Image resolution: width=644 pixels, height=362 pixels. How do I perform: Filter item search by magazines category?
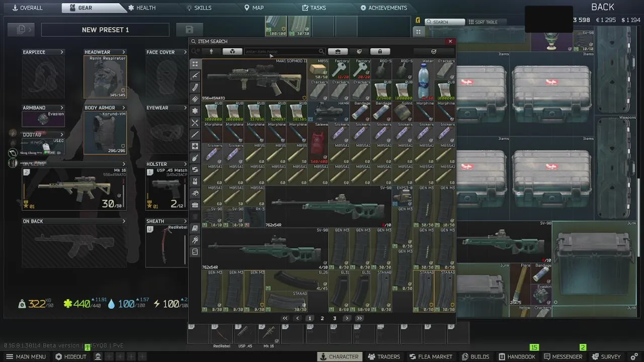tap(195, 87)
